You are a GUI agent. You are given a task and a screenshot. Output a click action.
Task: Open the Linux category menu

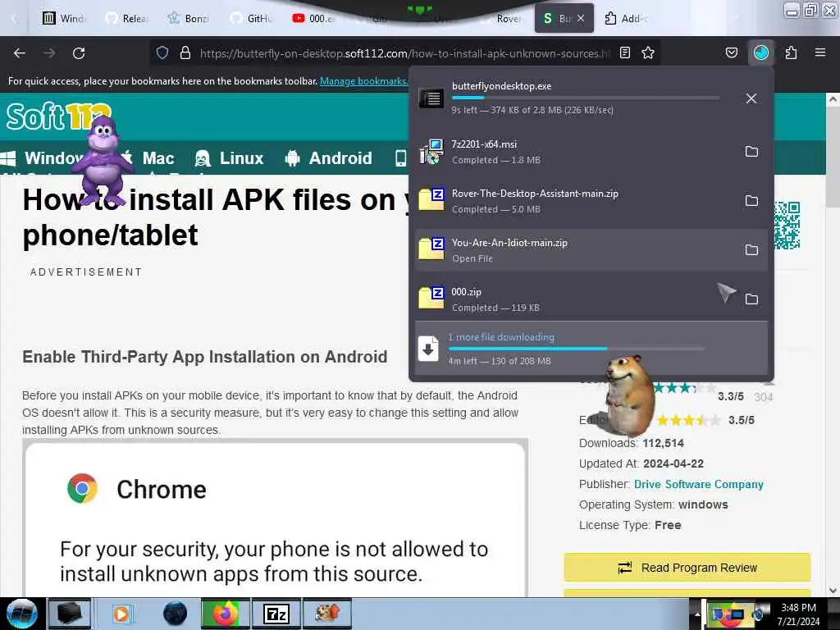[230, 158]
